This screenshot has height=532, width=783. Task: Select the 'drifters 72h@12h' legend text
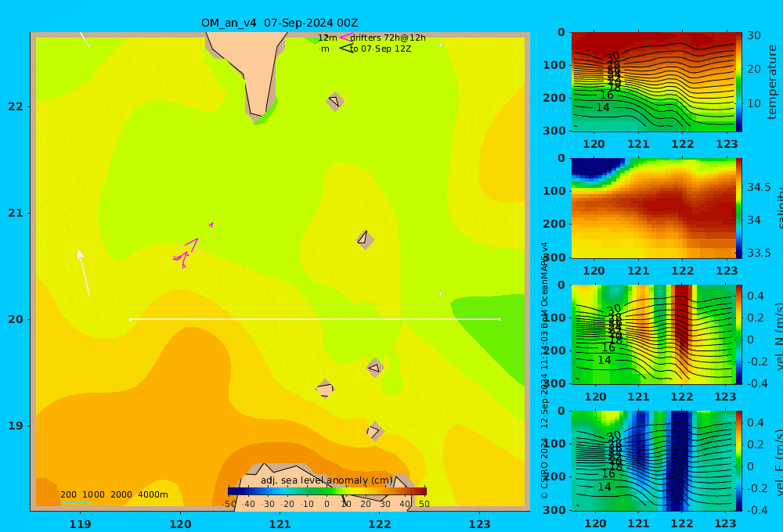(388, 38)
